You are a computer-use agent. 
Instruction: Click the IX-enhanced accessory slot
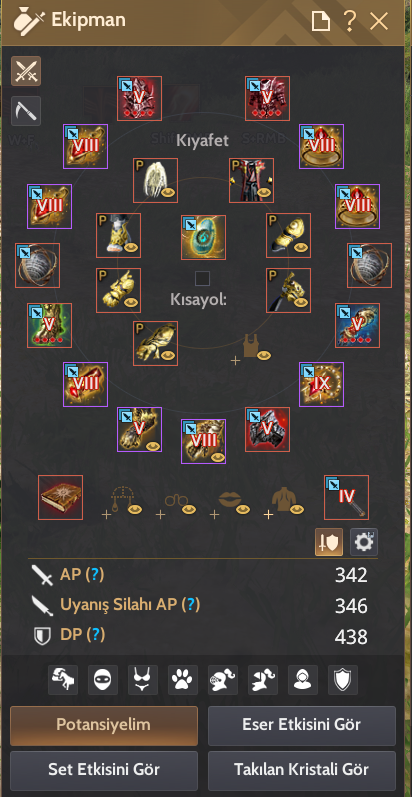point(322,384)
